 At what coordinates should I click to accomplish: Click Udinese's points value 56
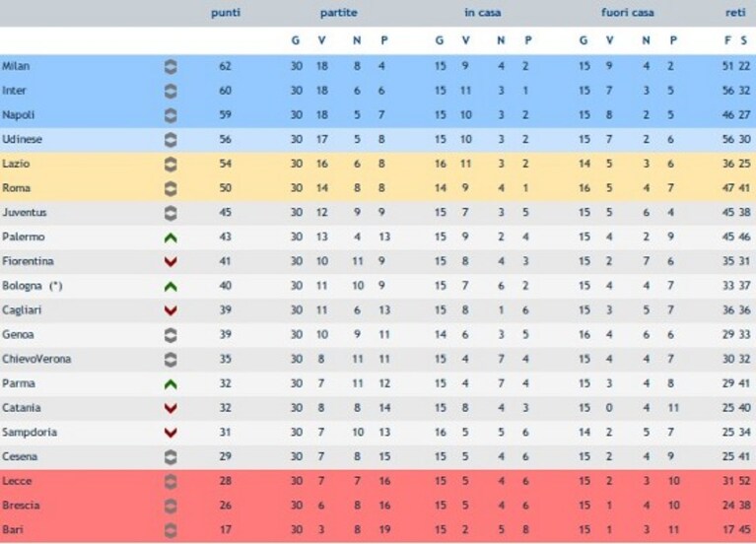tap(225, 139)
